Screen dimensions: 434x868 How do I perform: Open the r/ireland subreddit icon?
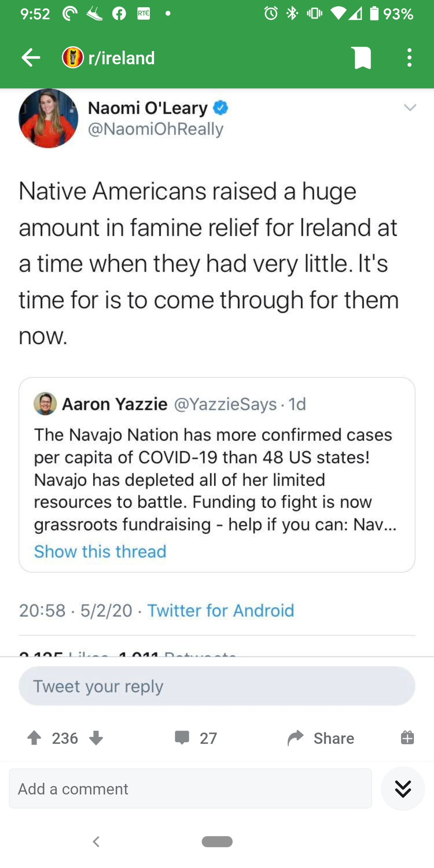[73, 58]
